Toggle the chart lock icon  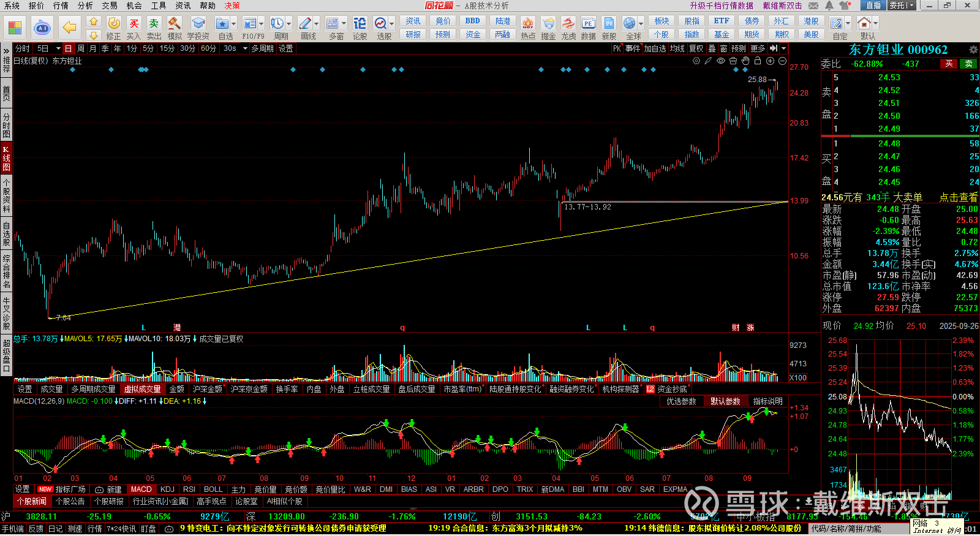coord(758,61)
